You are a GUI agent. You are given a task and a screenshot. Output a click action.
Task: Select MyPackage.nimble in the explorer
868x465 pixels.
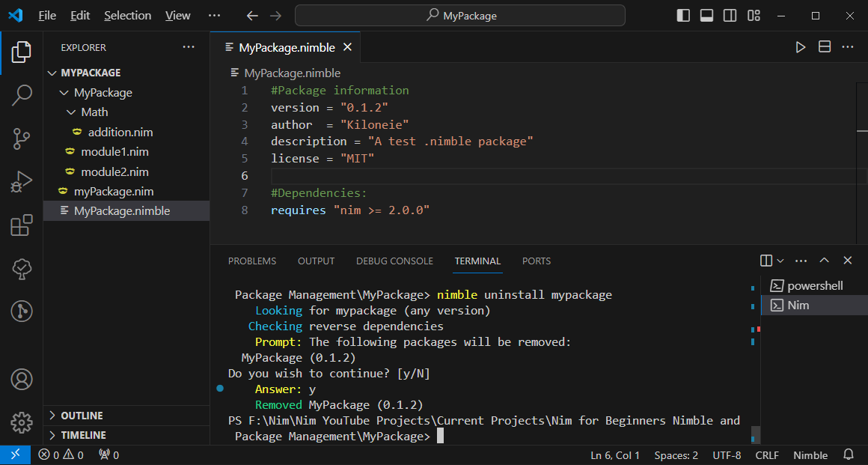point(126,210)
